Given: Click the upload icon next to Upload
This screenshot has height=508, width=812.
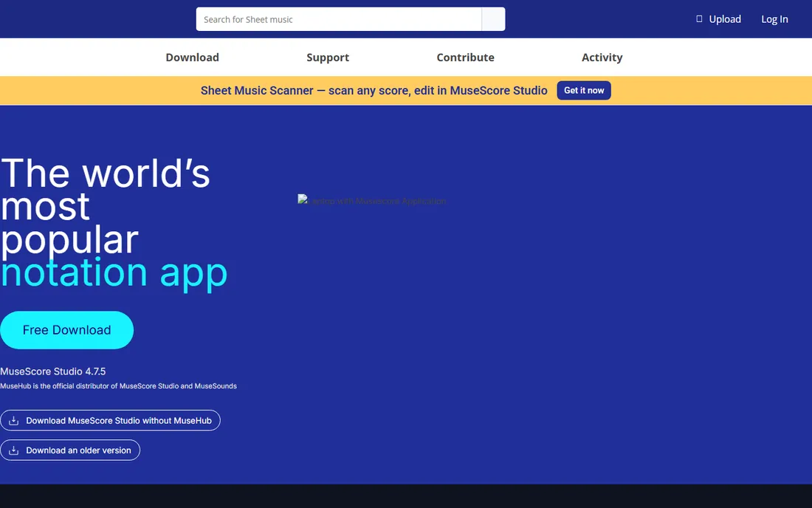Looking at the screenshot, I should pyautogui.click(x=699, y=19).
